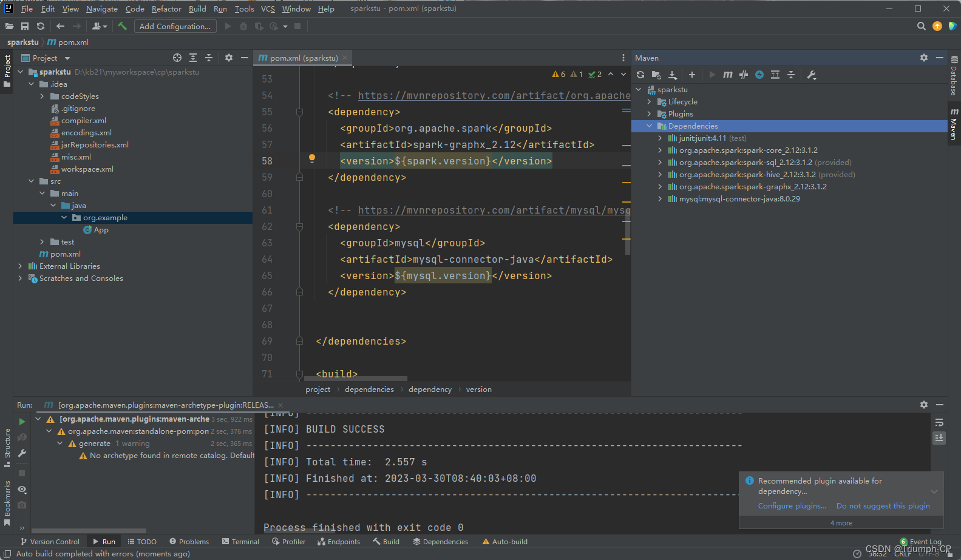Open Run panel gear settings

coord(924,405)
